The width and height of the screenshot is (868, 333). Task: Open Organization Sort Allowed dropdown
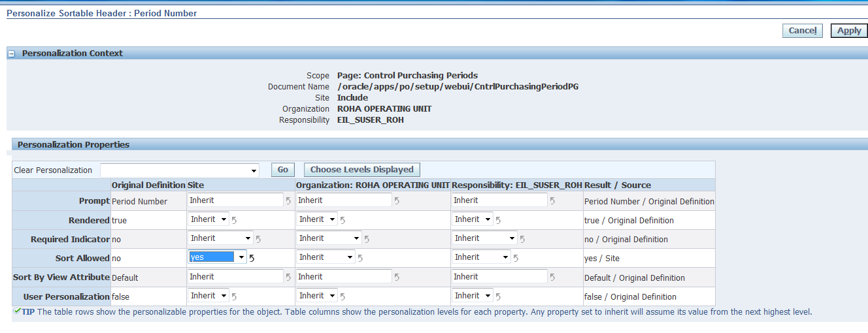click(x=326, y=257)
